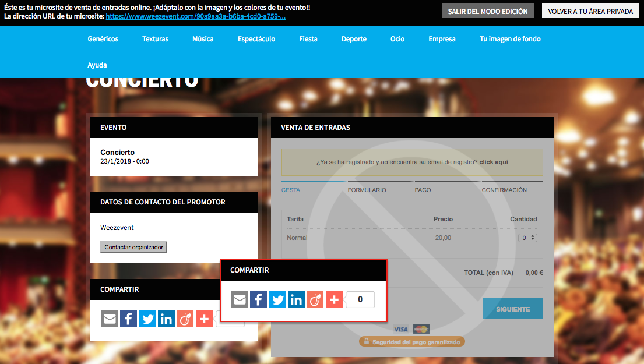Viewport: 644px width, 364px height.
Task: Click the Twitter icon in the red-bordered popup
Action: point(277,300)
